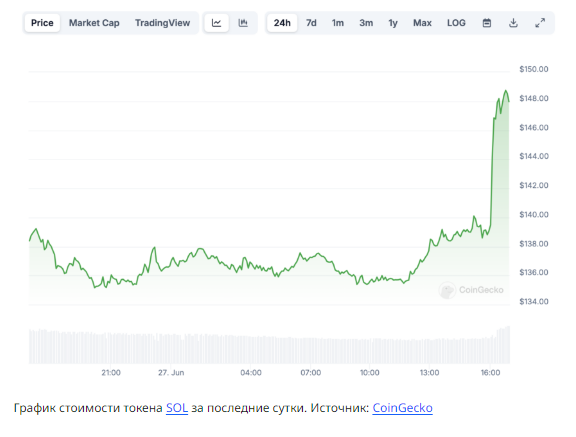Click the $142.00 axis label
This screenshot has width=576, height=437.
pos(534,185)
